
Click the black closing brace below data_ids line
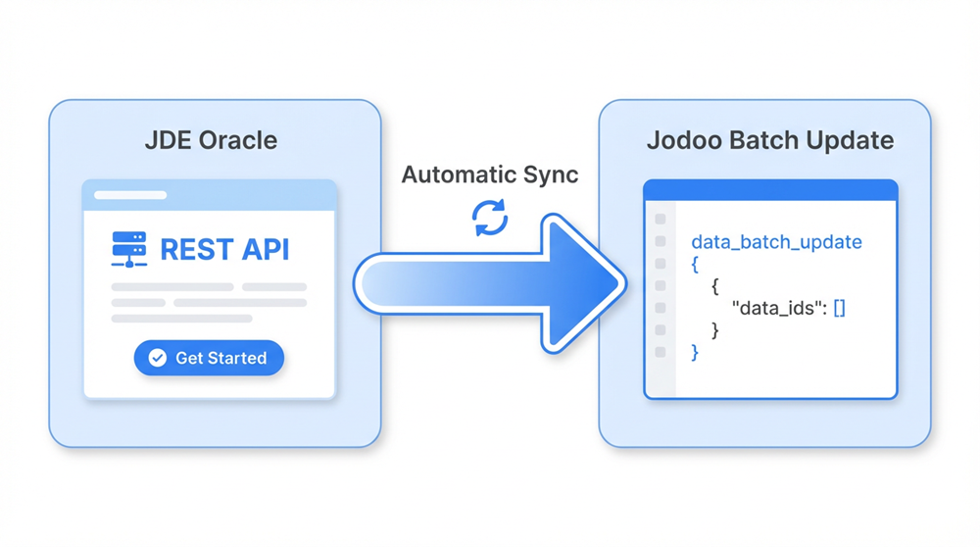click(x=715, y=330)
